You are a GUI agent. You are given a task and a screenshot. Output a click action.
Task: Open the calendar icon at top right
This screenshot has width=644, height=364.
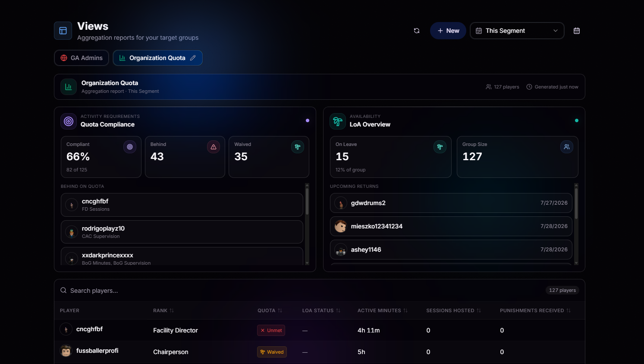[x=577, y=31]
